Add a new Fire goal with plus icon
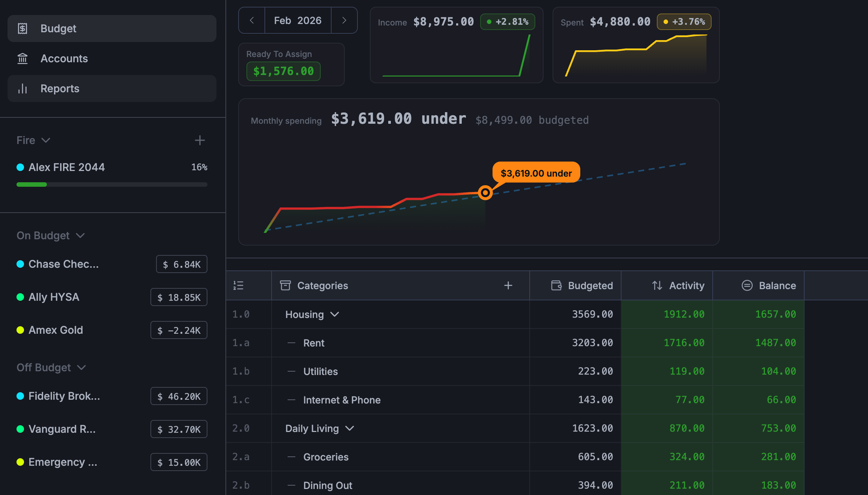 [200, 140]
